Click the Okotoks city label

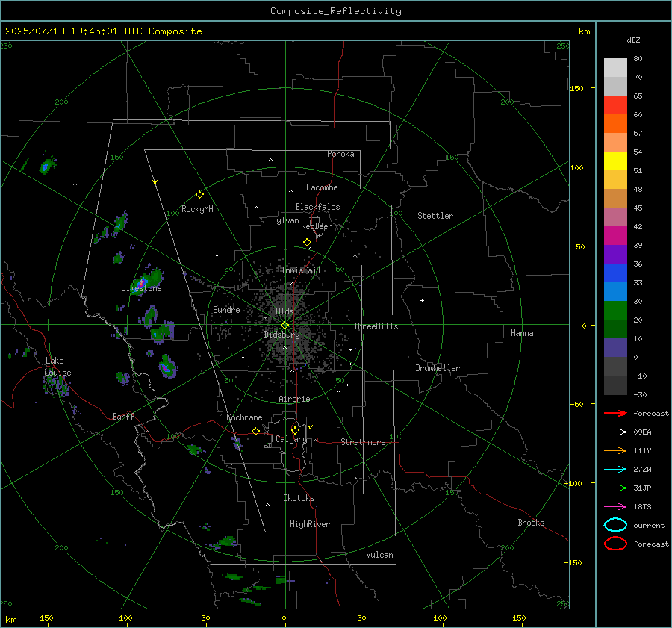click(x=299, y=498)
